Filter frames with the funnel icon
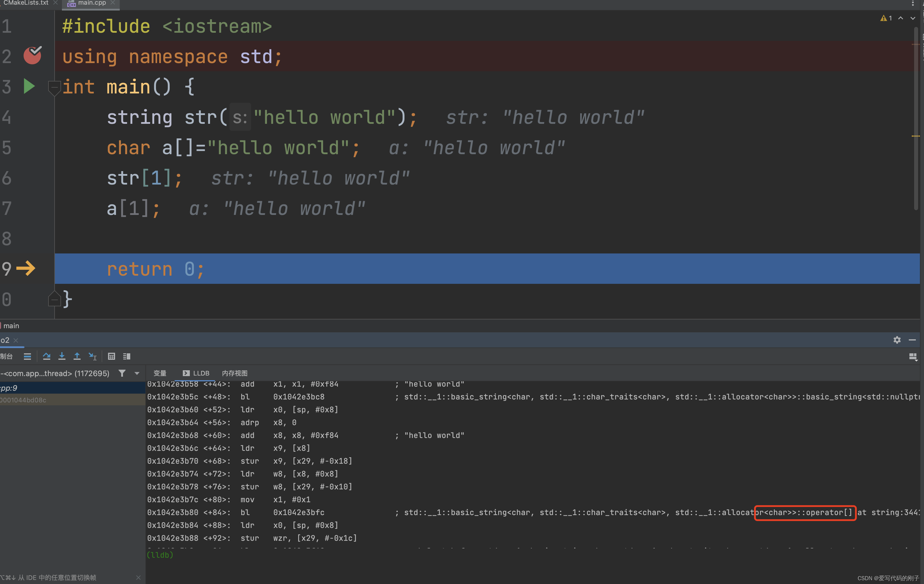924x584 pixels. [x=122, y=373]
